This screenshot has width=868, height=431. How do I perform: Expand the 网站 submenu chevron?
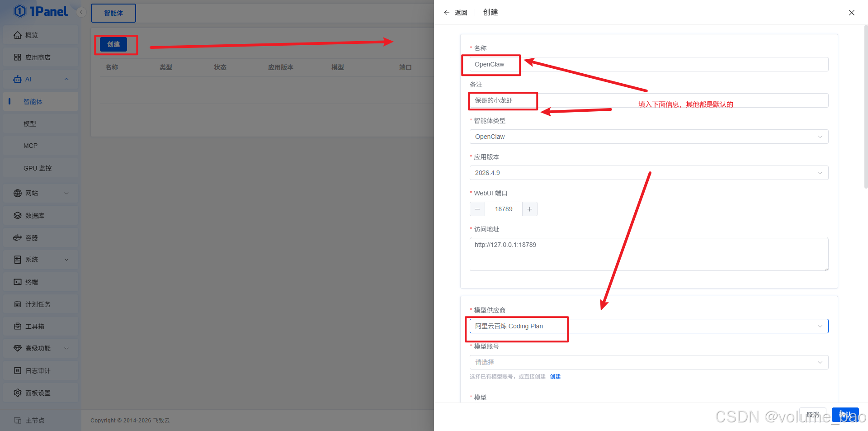click(x=66, y=193)
